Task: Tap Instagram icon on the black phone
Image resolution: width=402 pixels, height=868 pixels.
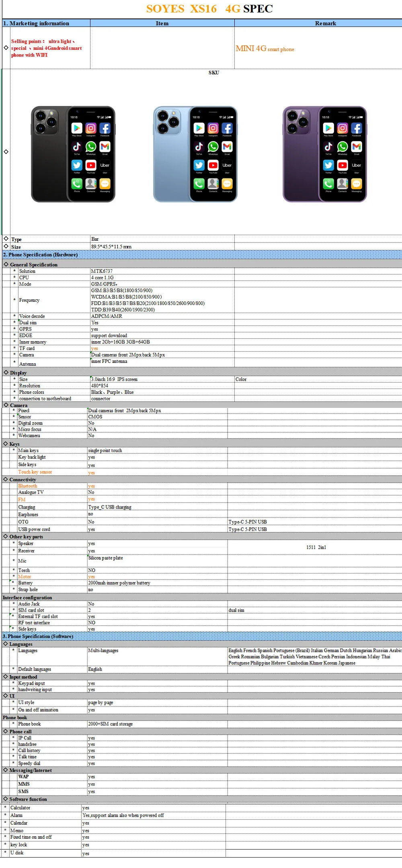Action: coord(91,128)
